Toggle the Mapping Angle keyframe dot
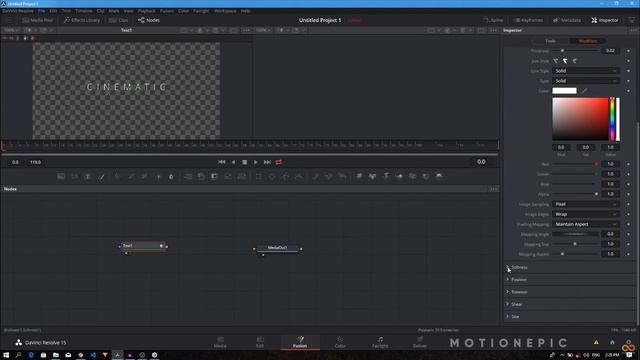The width and height of the screenshot is (640, 360). tap(629, 234)
